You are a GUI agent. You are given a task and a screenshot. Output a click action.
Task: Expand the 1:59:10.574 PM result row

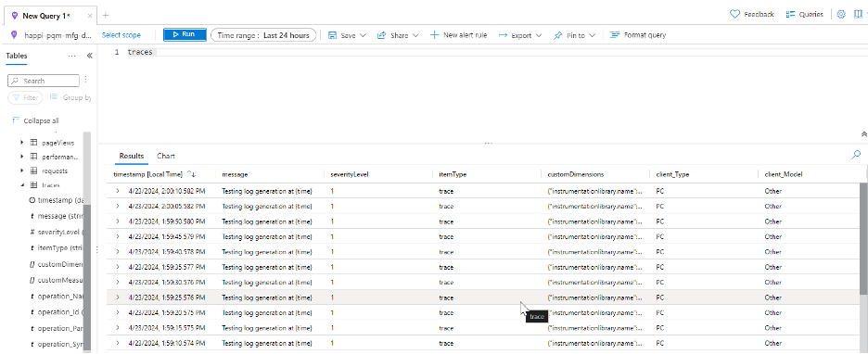[x=118, y=343]
